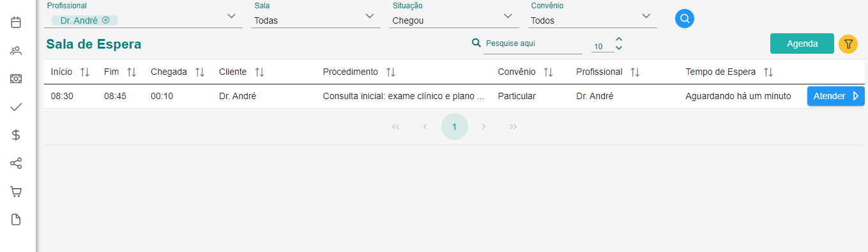Expand the Profissional dropdown
868x252 pixels.
[232, 16]
